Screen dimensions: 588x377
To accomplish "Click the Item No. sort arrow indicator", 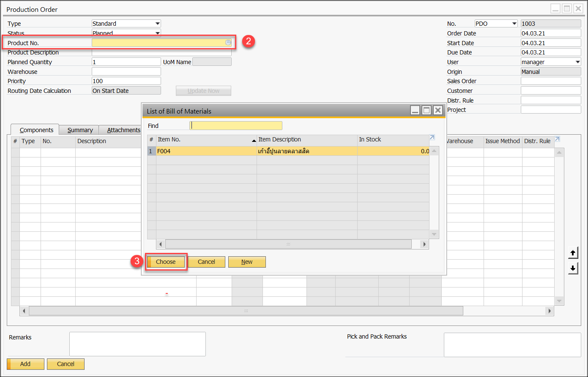I will (x=254, y=140).
